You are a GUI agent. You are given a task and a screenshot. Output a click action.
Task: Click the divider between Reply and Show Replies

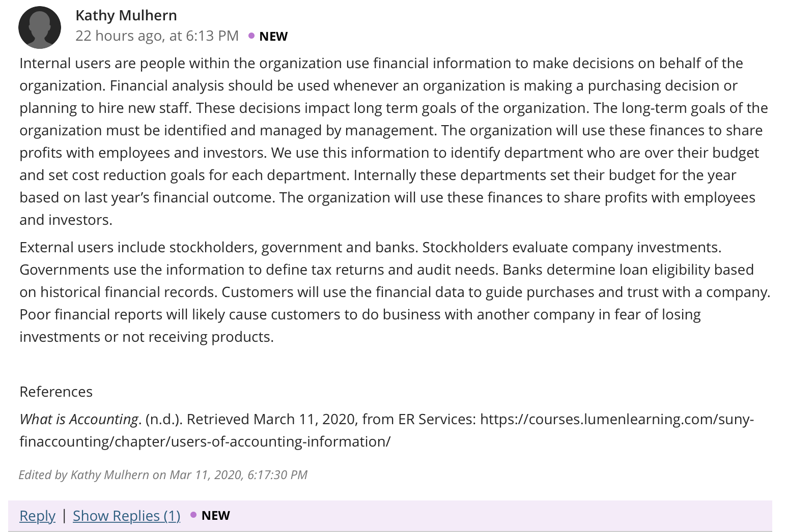(x=64, y=515)
